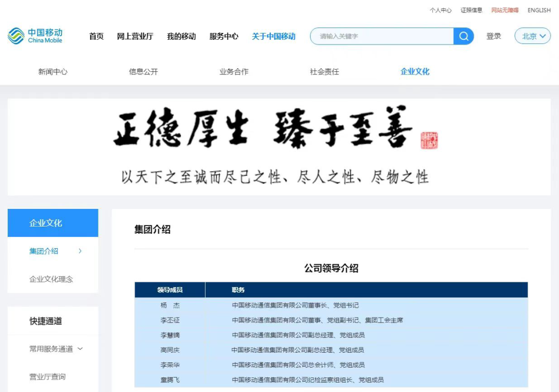Image resolution: width=559 pixels, height=392 pixels.
Task: Click the search magnifier icon
Action: (x=463, y=36)
